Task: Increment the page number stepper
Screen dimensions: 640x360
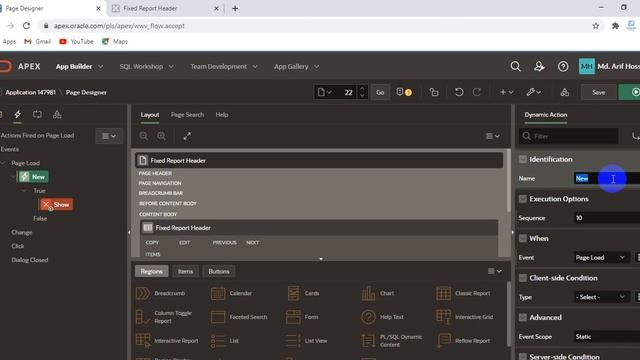Action: pyautogui.click(x=362, y=89)
